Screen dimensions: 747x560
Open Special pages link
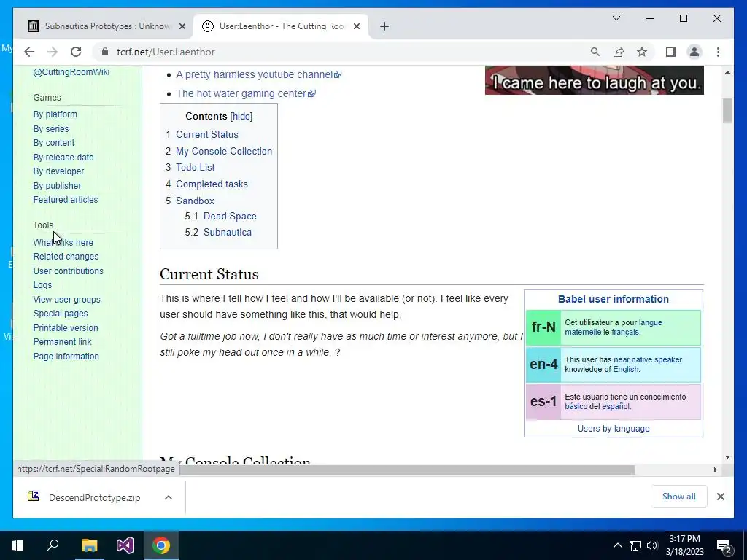[x=61, y=314]
